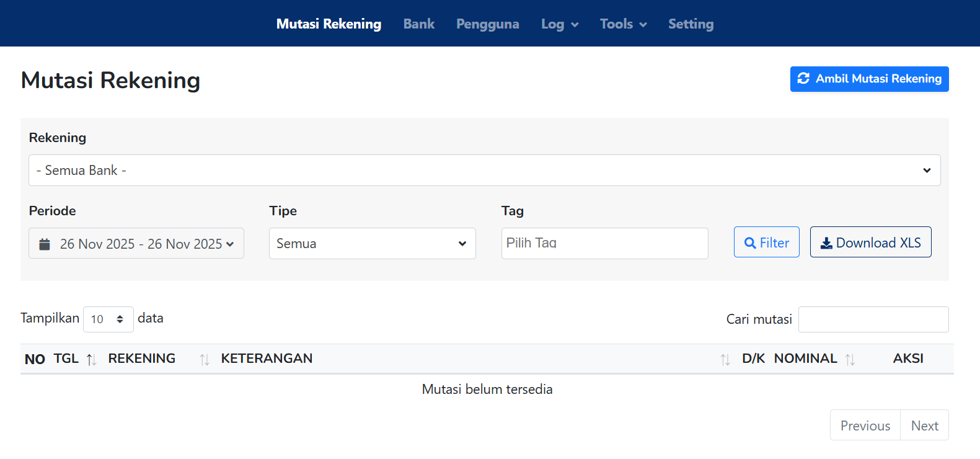
Task: Click the calendar icon in Periode field
Action: [x=45, y=244]
